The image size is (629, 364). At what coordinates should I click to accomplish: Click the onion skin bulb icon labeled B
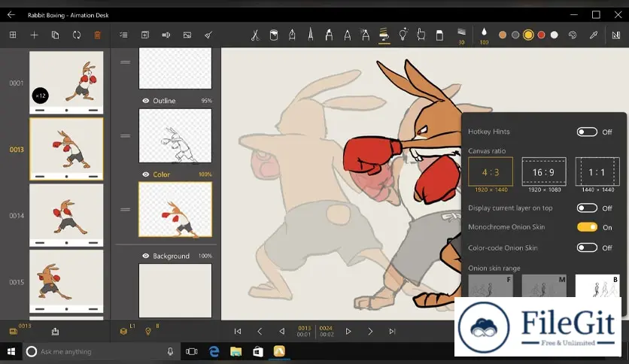pos(148,331)
